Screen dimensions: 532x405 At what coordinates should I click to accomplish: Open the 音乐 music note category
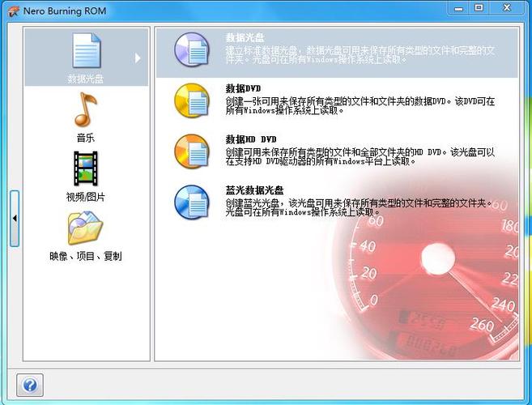[x=86, y=109]
